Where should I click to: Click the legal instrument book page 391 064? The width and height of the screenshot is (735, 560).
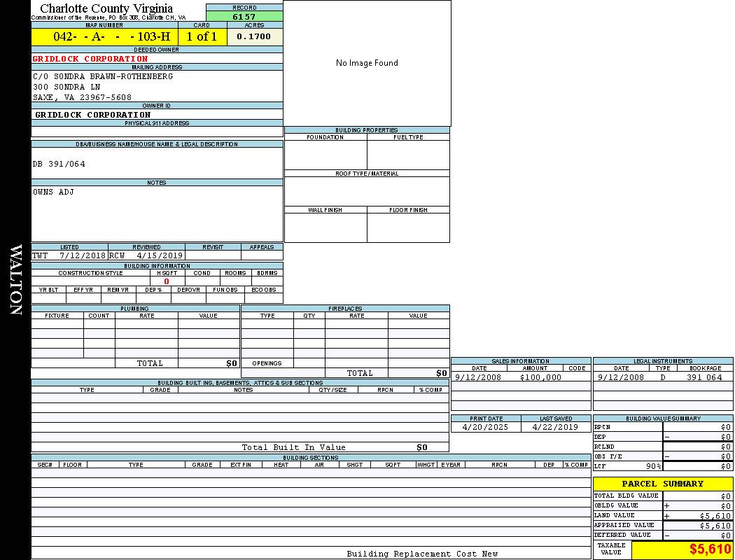(703, 377)
